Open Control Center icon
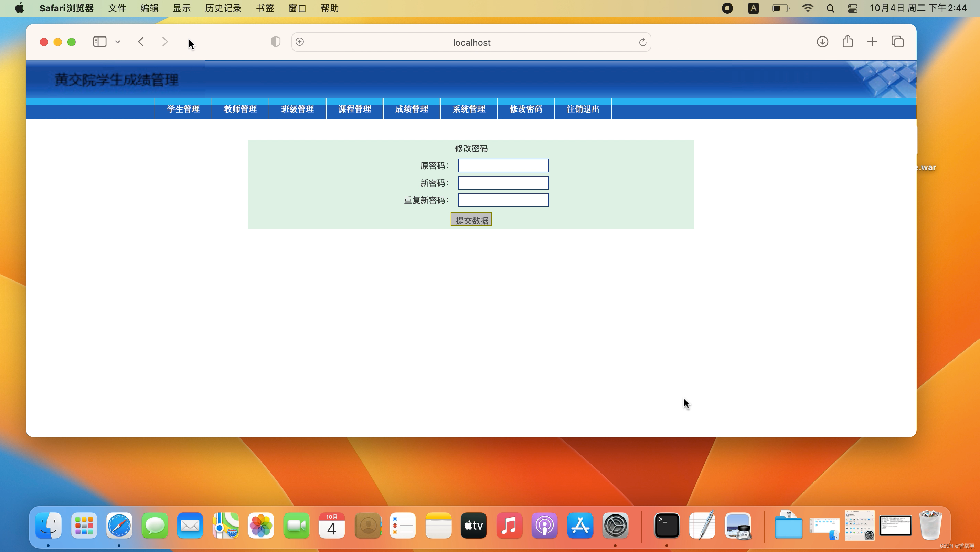The image size is (980, 552). coord(853,8)
